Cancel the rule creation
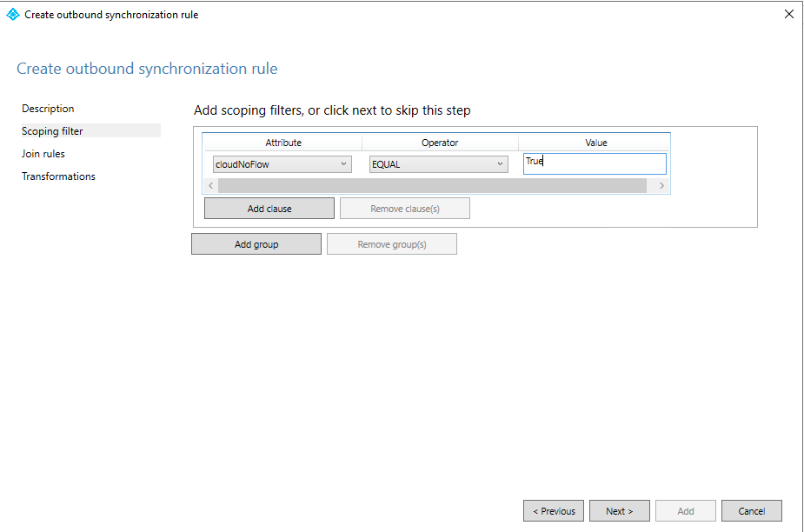 (x=752, y=511)
